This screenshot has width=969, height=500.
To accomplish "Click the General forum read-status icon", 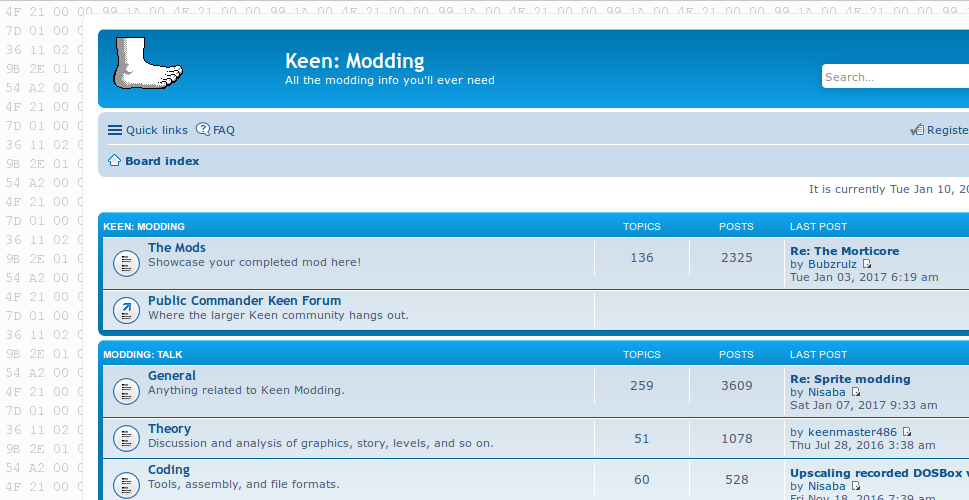I will [x=126, y=391].
